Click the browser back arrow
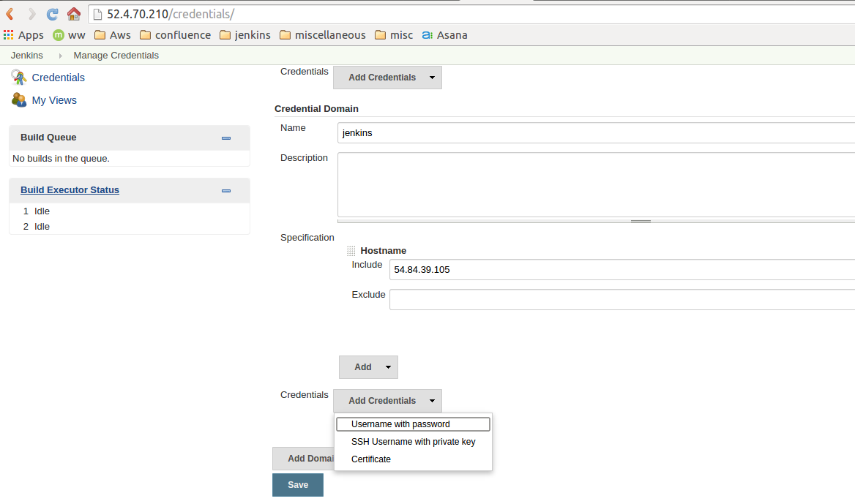This screenshot has height=504, width=855. pos(10,14)
